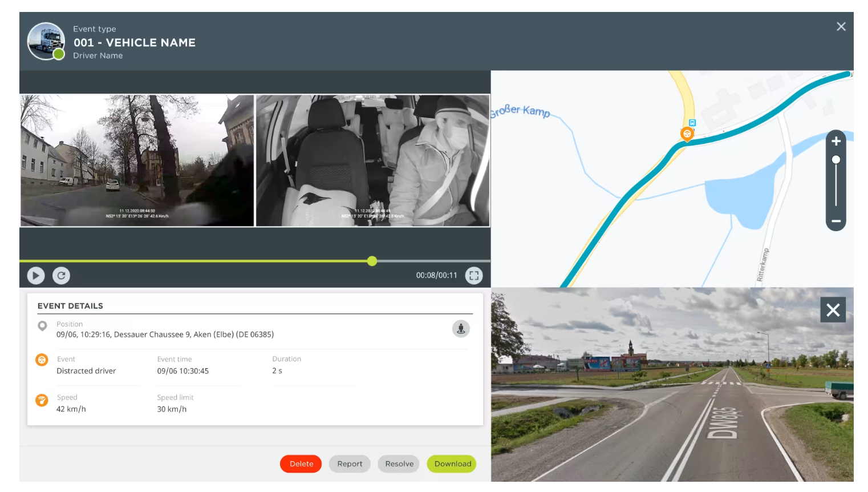868x492 pixels.
Task: Open street view pegman button
Action: pyautogui.click(x=461, y=329)
